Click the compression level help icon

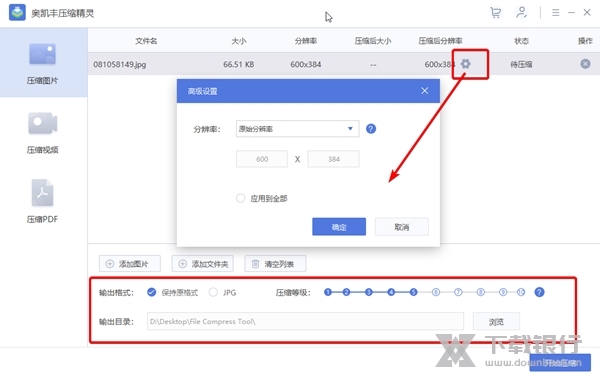(x=539, y=292)
